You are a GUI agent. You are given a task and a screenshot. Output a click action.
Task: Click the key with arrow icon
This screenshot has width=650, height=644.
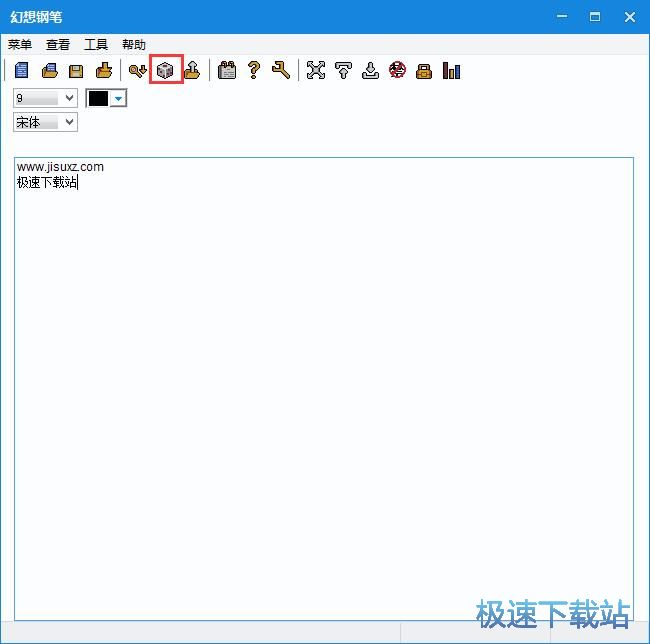coord(137,70)
